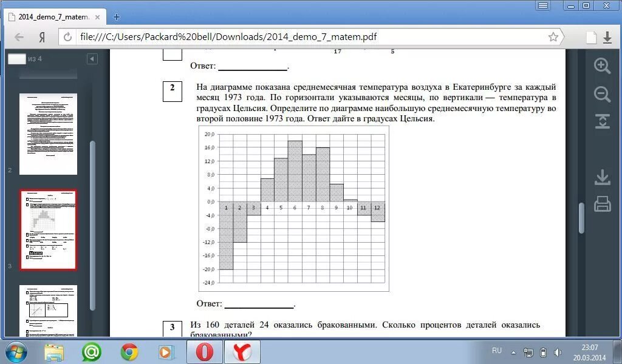
Task: Click the text 'Из 160 деталей 24'
Action: point(230,325)
